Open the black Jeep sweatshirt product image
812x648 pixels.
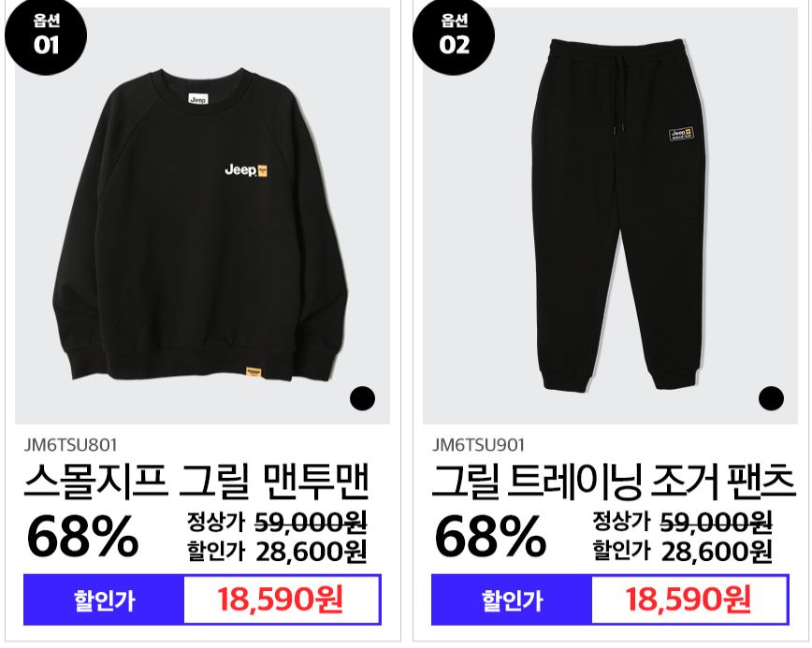[x=202, y=215]
